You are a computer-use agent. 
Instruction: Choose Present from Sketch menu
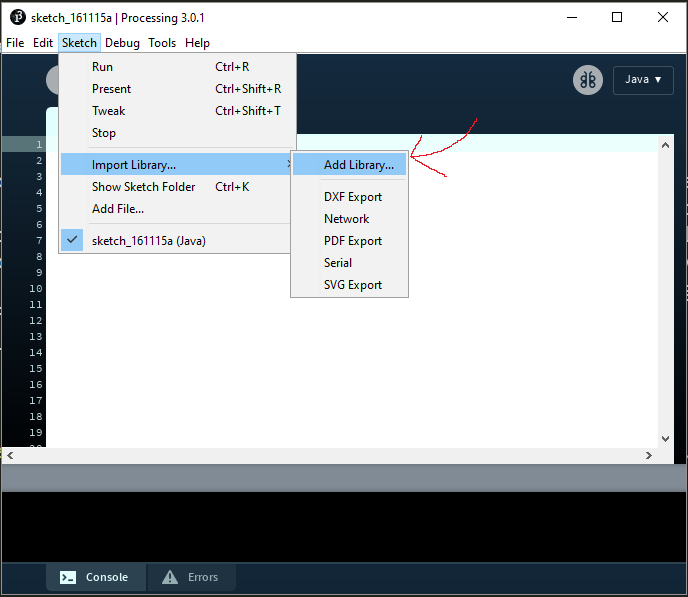tap(178, 89)
